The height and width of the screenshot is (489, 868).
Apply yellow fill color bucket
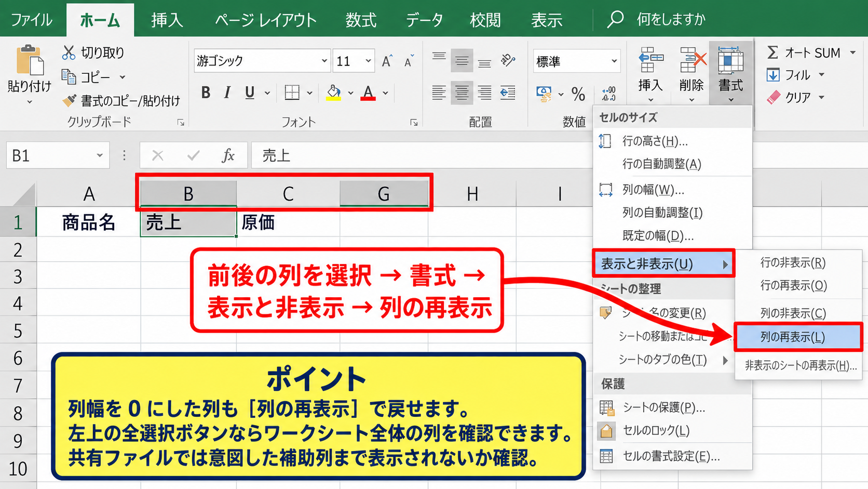click(334, 93)
